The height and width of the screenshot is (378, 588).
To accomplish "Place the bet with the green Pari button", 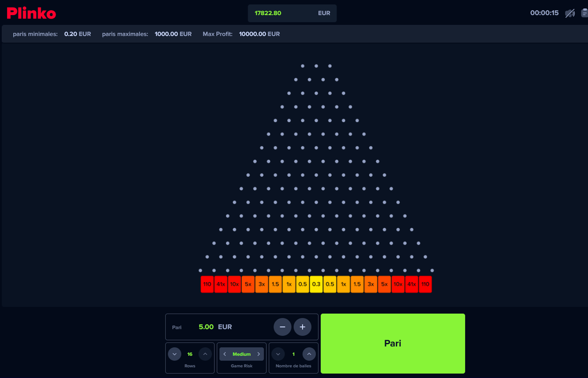I will 393,343.
